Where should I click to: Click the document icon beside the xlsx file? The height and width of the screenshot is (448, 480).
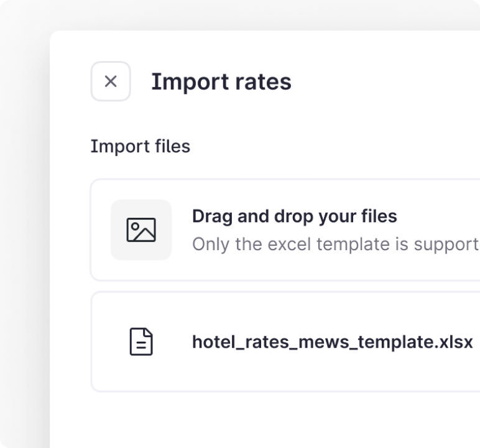pyautogui.click(x=141, y=342)
